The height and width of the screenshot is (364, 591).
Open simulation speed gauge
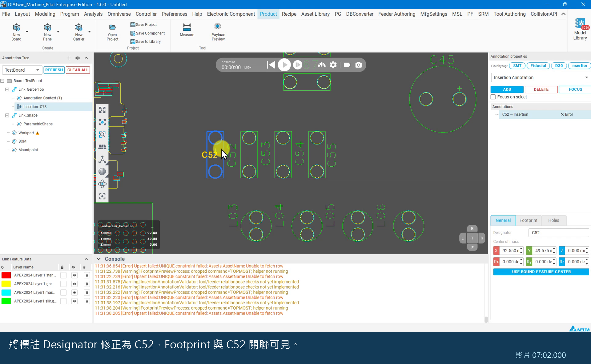click(322, 65)
